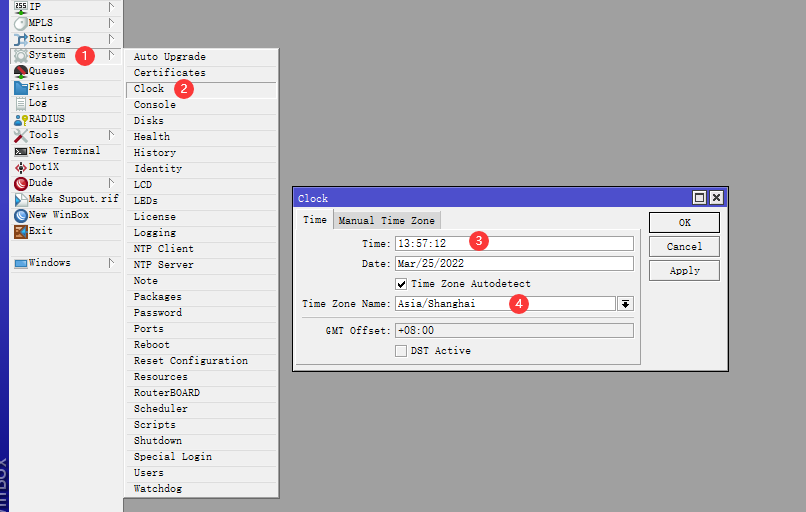
Task: Click the System gear icon
Action: coord(21,55)
